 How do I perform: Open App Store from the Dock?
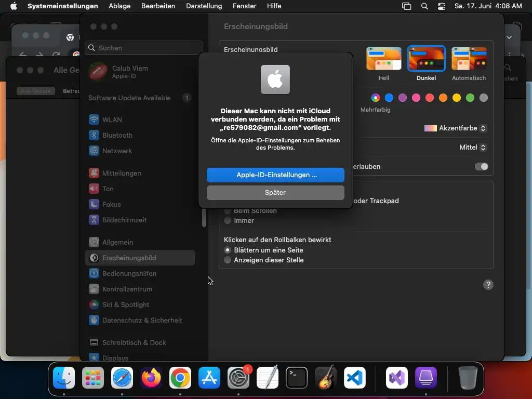(x=209, y=378)
